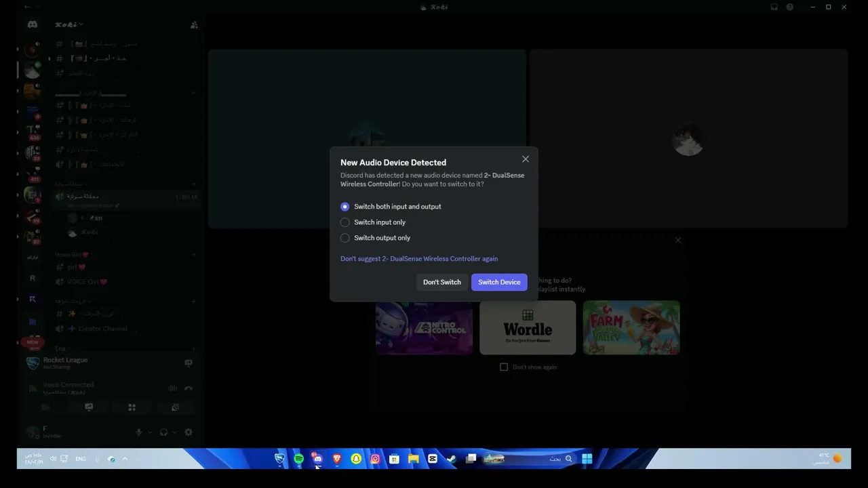Select Switch both input and output radio

[344, 207]
